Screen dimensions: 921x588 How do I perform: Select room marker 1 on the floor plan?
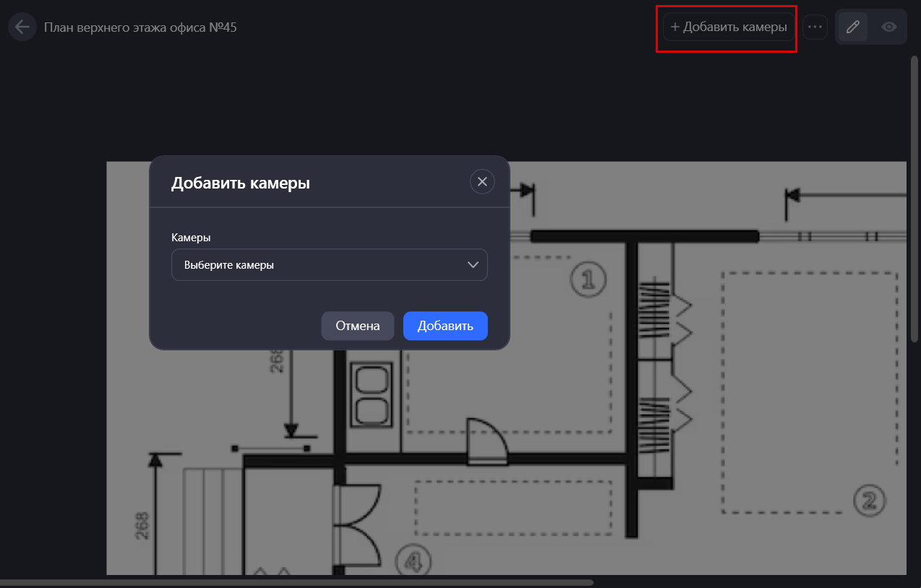(587, 279)
